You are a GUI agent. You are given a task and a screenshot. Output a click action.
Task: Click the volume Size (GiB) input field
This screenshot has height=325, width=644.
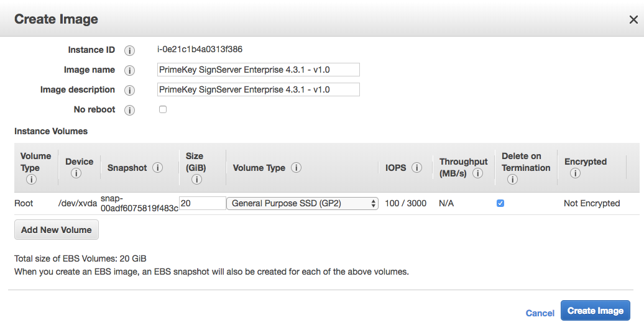203,203
